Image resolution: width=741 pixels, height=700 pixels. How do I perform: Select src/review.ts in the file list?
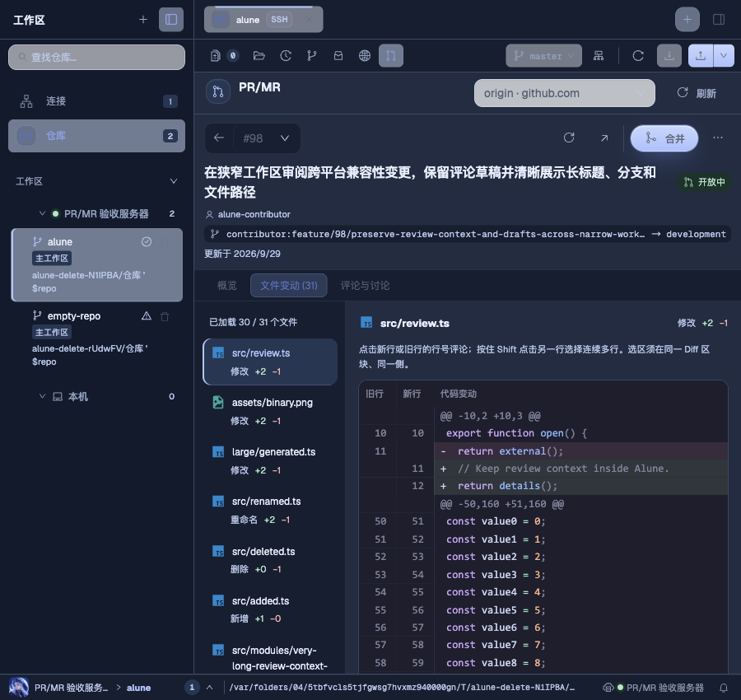coord(270,362)
